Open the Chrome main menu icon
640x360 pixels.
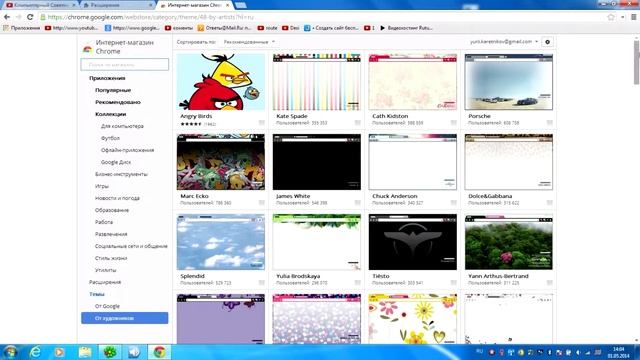[633, 17]
